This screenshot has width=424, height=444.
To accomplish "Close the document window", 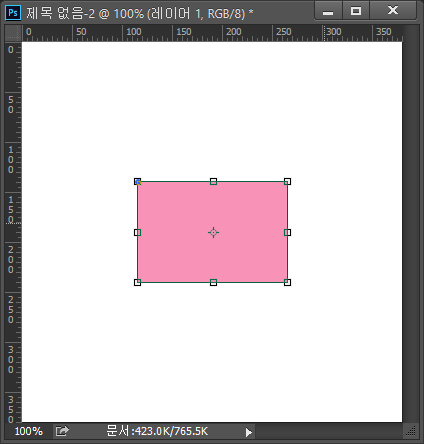I will (393, 11).
